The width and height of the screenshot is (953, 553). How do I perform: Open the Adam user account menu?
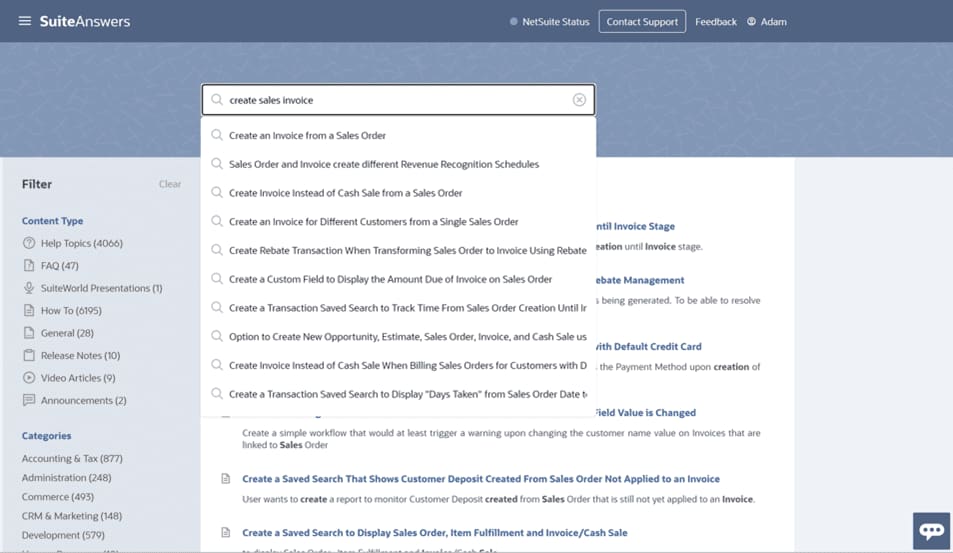coord(766,21)
